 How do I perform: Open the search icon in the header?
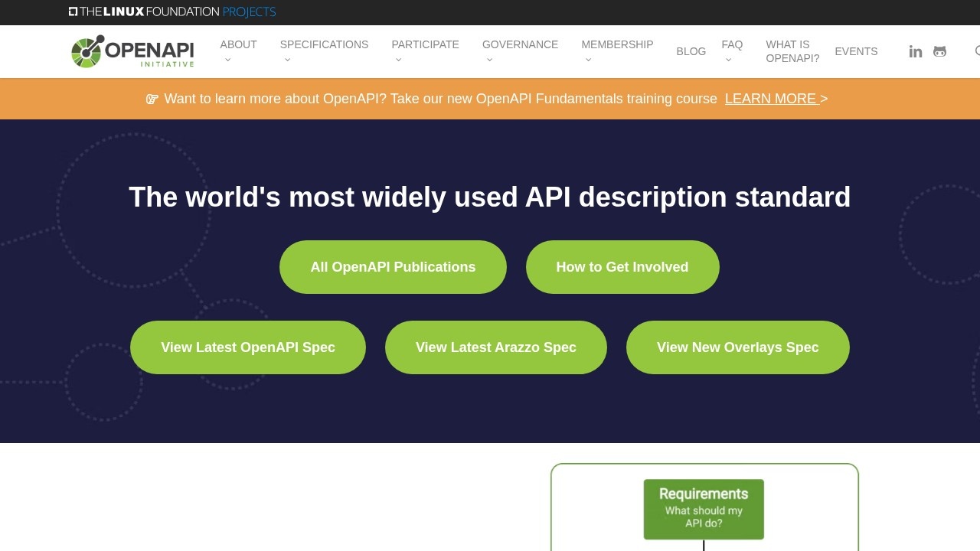(977, 51)
